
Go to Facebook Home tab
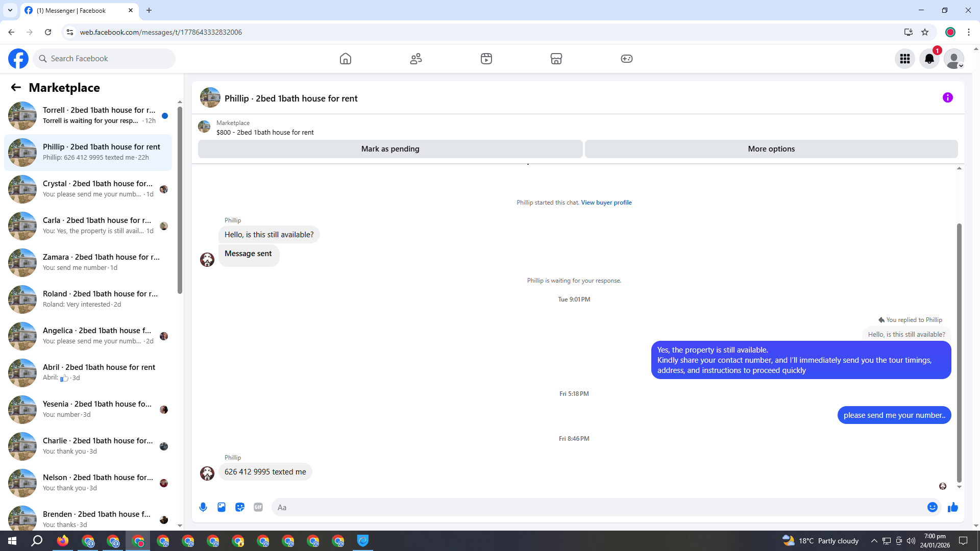coord(346,59)
